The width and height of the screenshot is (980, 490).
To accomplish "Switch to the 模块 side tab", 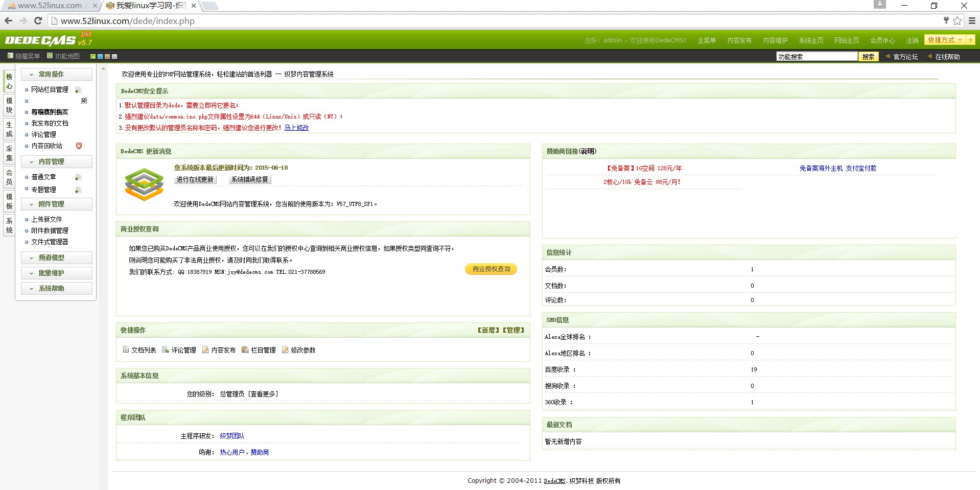I will (9, 105).
